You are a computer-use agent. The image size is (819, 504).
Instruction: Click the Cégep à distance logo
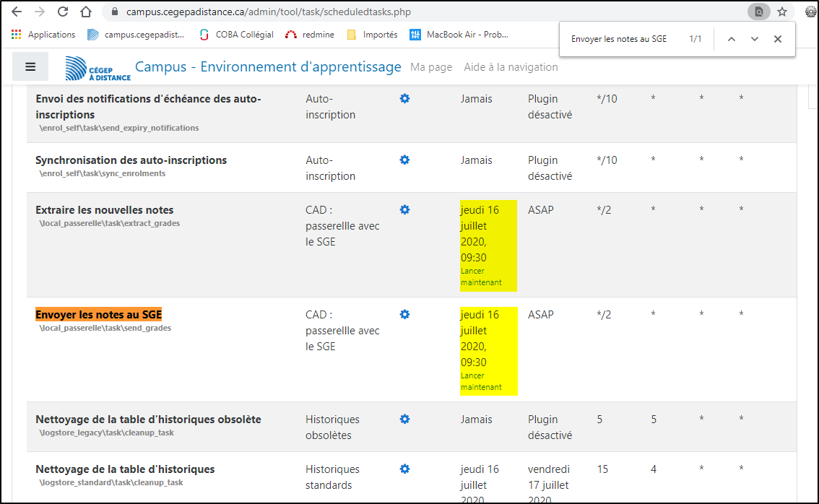pyautogui.click(x=97, y=68)
